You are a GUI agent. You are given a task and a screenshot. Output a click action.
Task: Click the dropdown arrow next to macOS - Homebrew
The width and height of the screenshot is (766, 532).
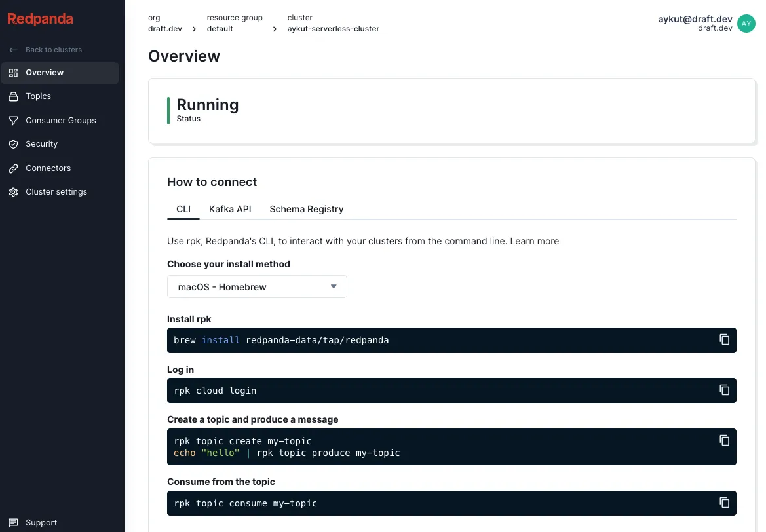(334, 287)
